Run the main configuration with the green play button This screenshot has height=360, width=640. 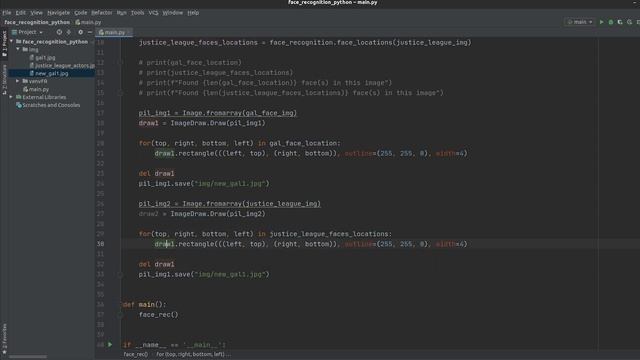pos(601,22)
